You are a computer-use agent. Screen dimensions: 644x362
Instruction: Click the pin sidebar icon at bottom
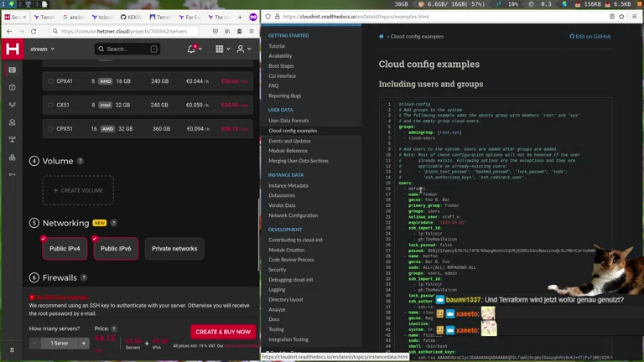(12, 350)
